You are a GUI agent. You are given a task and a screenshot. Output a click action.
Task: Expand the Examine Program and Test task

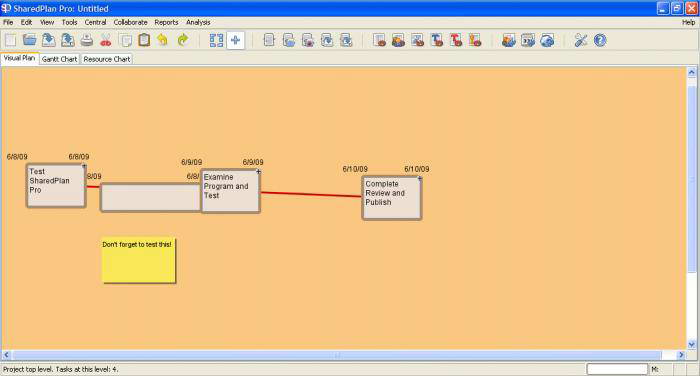point(258,171)
